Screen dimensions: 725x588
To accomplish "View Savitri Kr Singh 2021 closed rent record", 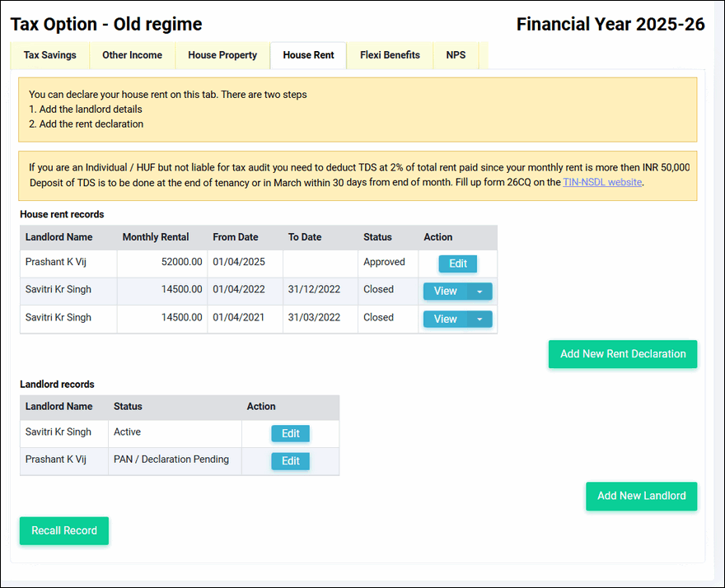I will click(445, 319).
